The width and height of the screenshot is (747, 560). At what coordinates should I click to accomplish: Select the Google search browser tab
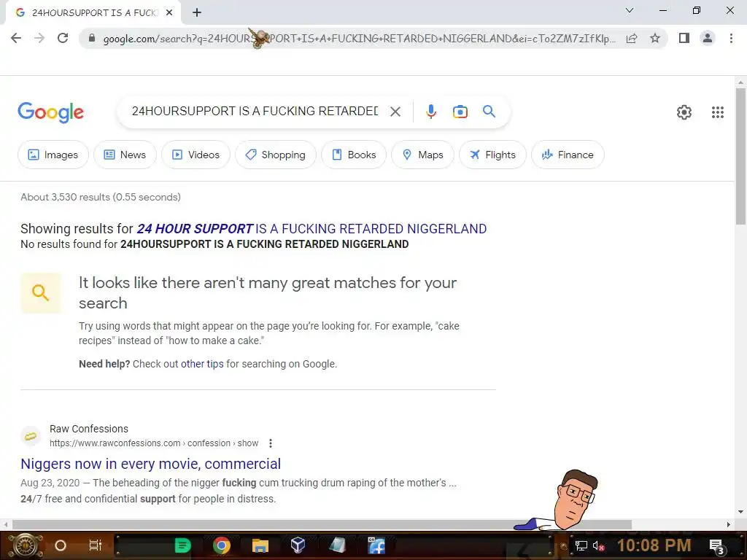93,12
